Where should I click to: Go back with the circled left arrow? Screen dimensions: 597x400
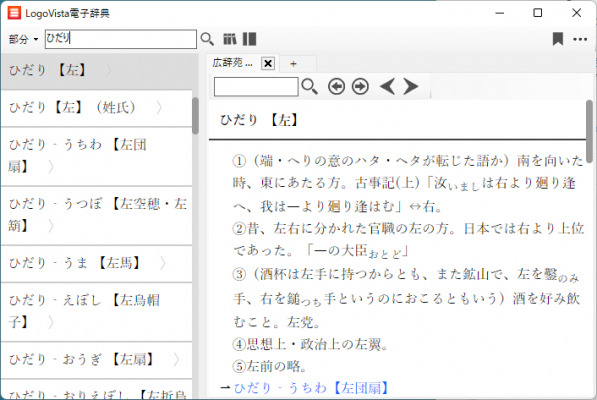[337, 87]
